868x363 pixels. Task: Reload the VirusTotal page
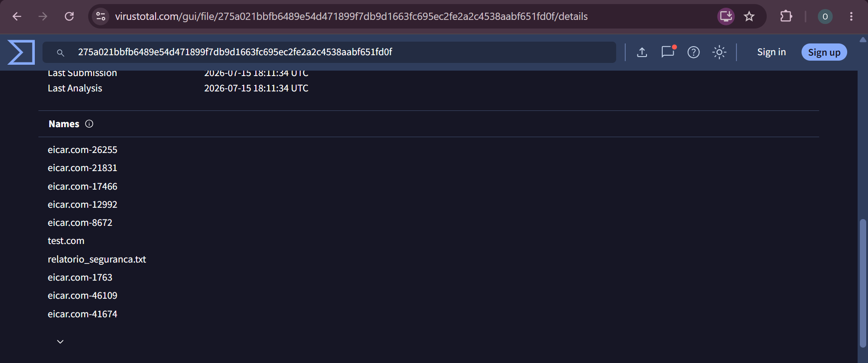pos(69,16)
